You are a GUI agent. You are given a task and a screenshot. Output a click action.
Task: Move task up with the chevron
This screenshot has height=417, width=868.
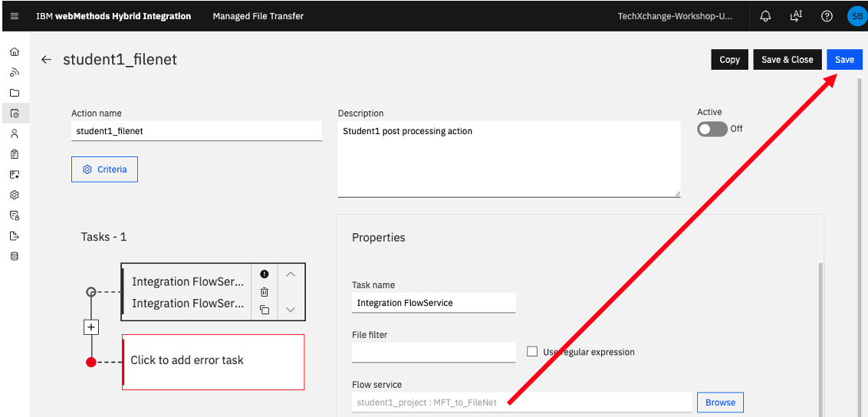pyautogui.click(x=291, y=274)
